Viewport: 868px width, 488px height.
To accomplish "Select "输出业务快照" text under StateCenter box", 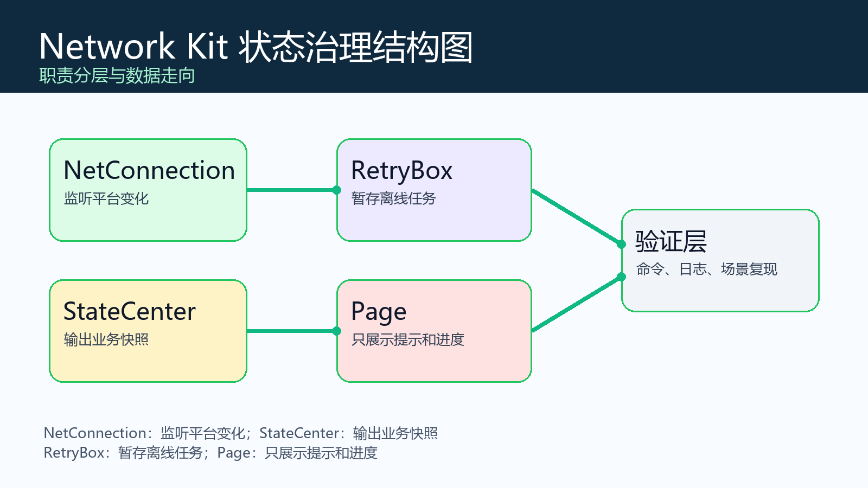I will pyautogui.click(x=106, y=339).
